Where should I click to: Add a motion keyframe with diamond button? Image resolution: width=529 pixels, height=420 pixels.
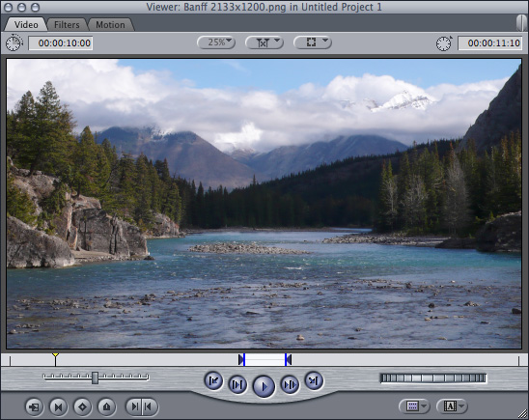pyautogui.click(x=82, y=406)
